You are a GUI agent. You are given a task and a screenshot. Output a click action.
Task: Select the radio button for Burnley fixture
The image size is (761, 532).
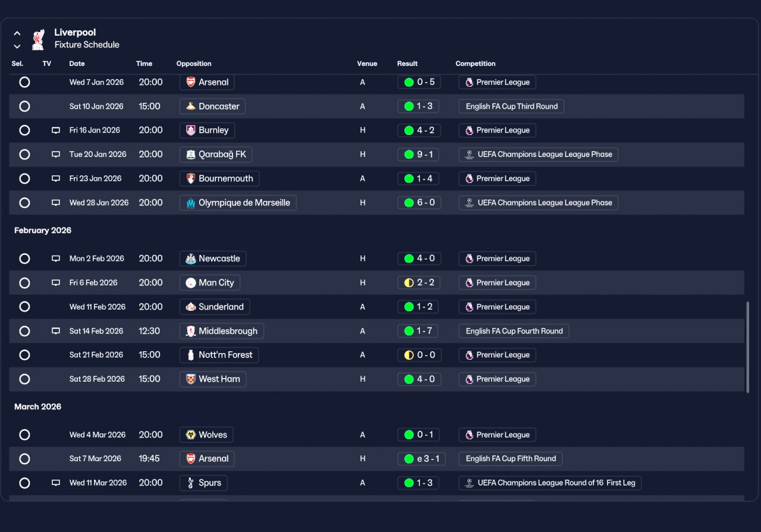(24, 130)
